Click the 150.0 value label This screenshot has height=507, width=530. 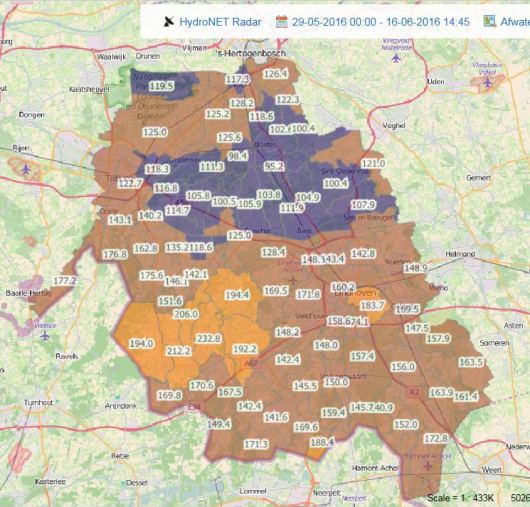pyautogui.click(x=336, y=382)
